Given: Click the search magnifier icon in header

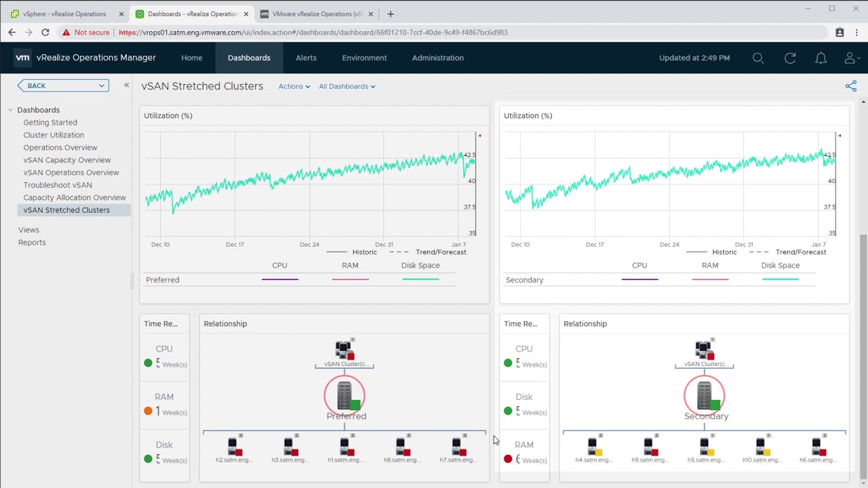Looking at the screenshot, I should (758, 58).
